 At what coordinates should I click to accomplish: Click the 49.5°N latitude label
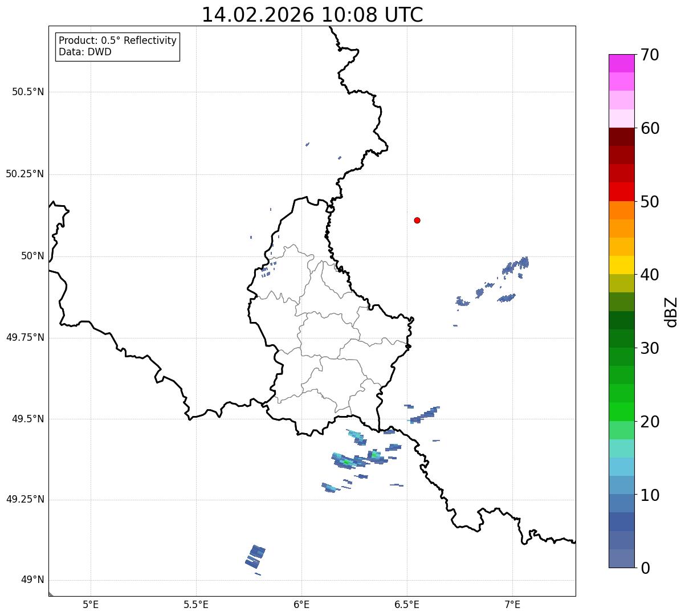[28, 419]
